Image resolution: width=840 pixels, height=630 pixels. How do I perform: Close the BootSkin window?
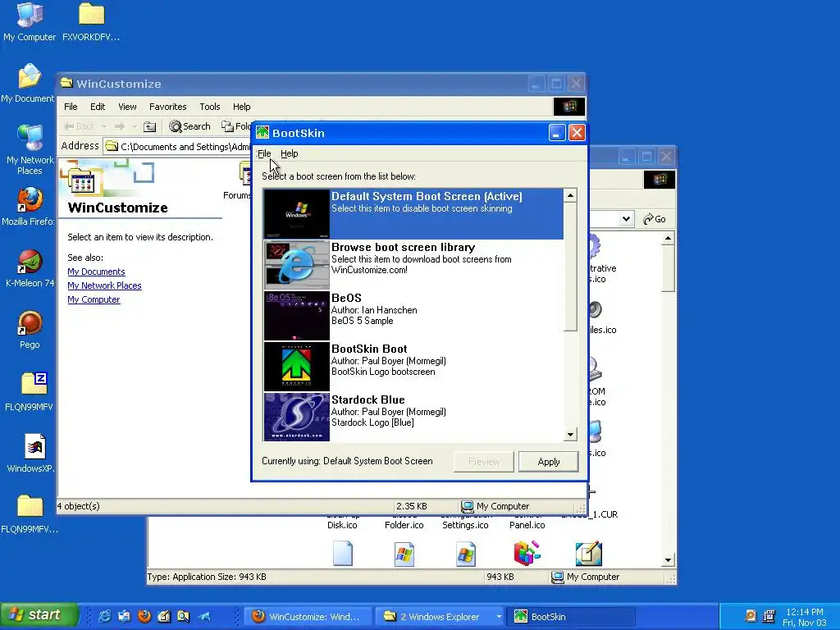click(x=577, y=133)
